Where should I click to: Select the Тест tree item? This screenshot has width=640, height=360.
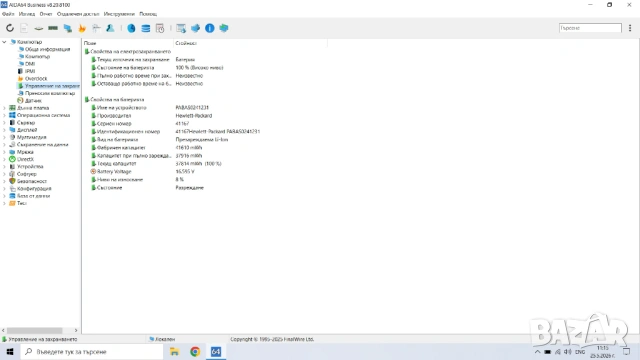(x=22, y=203)
